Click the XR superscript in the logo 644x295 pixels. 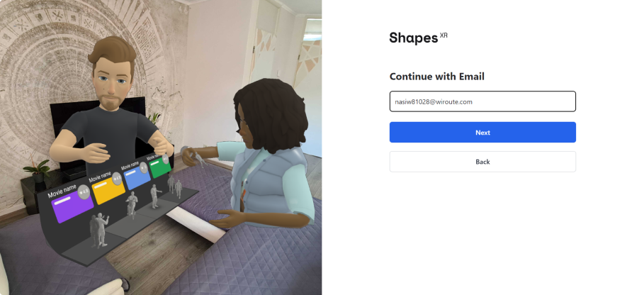coord(444,35)
